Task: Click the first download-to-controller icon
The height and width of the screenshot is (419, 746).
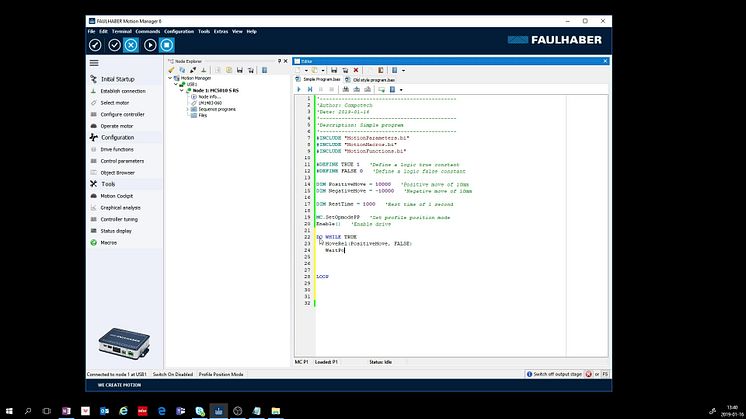Action: pyautogui.click(x=346, y=89)
